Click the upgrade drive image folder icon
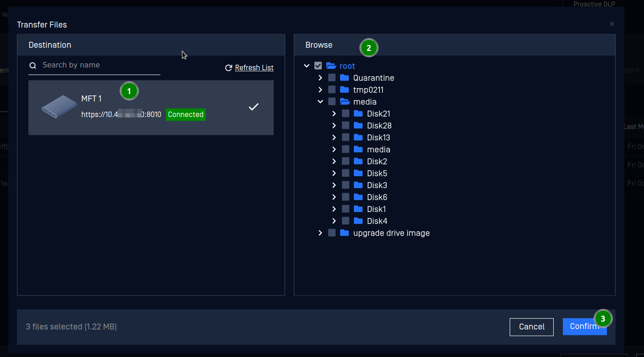The width and height of the screenshot is (644, 357). pyautogui.click(x=345, y=233)
